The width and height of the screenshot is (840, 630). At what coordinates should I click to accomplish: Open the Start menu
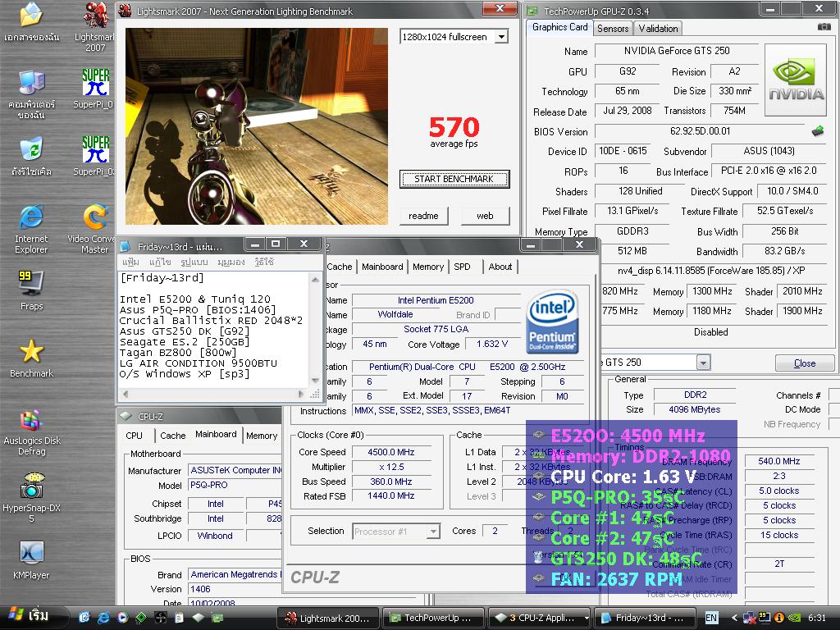point(31,616)
